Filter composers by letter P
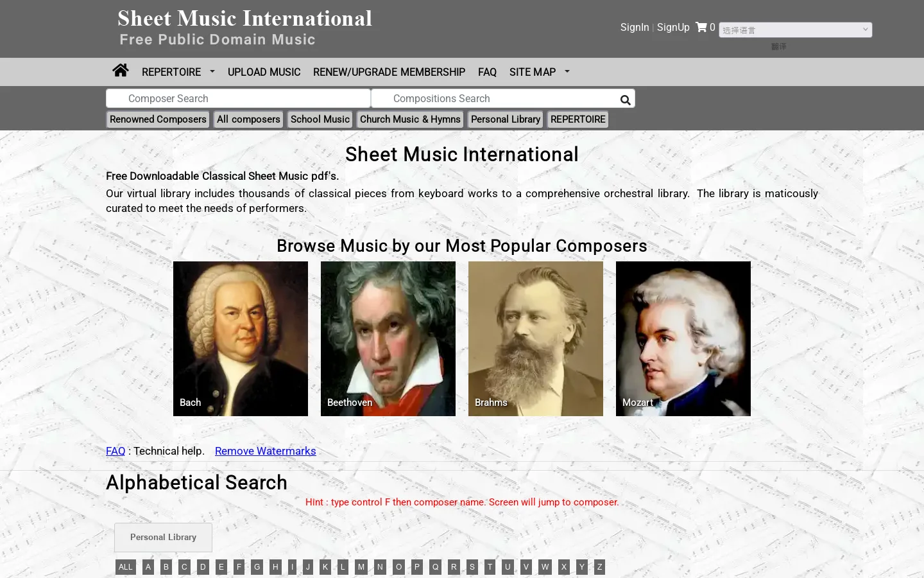The height and width of the screenshot is (578, 924). click(417, 567)
